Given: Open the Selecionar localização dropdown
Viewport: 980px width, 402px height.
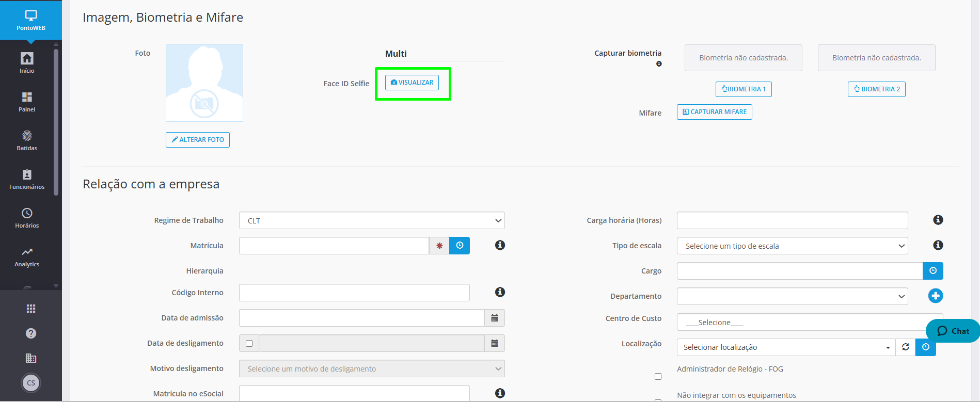Looking at the screenshot, I should tap(786, 347).
